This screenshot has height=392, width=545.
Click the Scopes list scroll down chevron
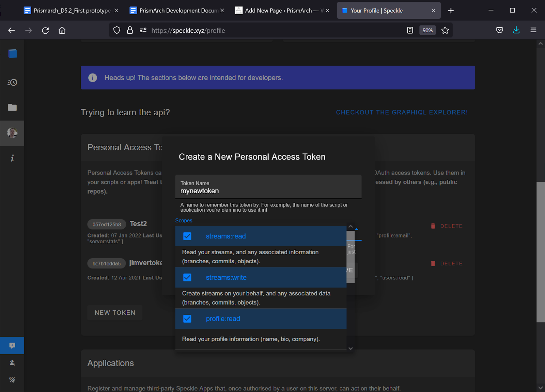click(x=351, y=348)
